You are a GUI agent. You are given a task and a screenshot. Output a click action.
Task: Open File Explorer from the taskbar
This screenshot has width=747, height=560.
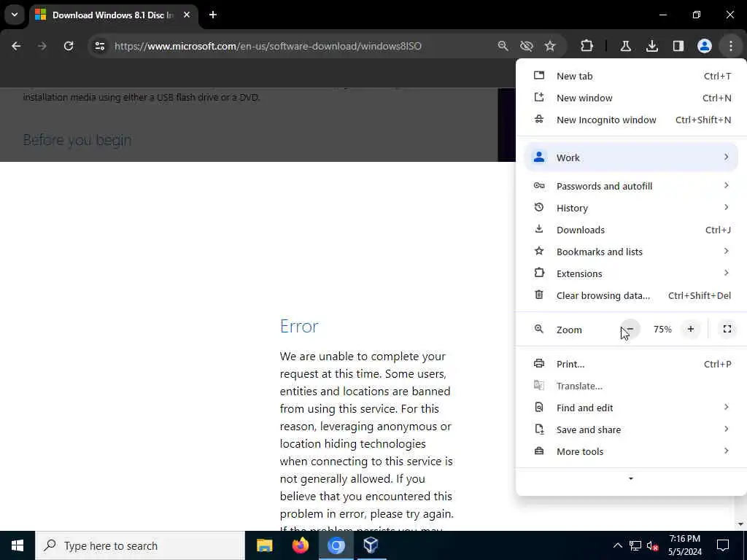264,545
